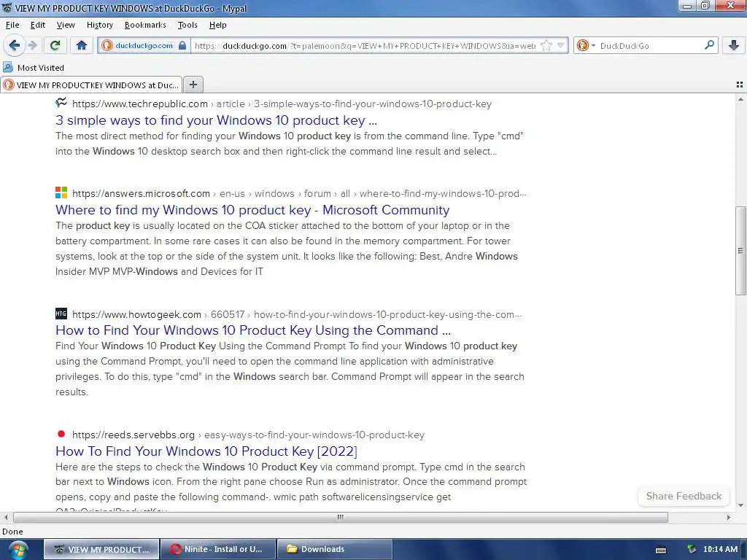The image size is (747, 560).
Task: Click the duckduckgo.com site identity button
Action: [x=144, y=45]
